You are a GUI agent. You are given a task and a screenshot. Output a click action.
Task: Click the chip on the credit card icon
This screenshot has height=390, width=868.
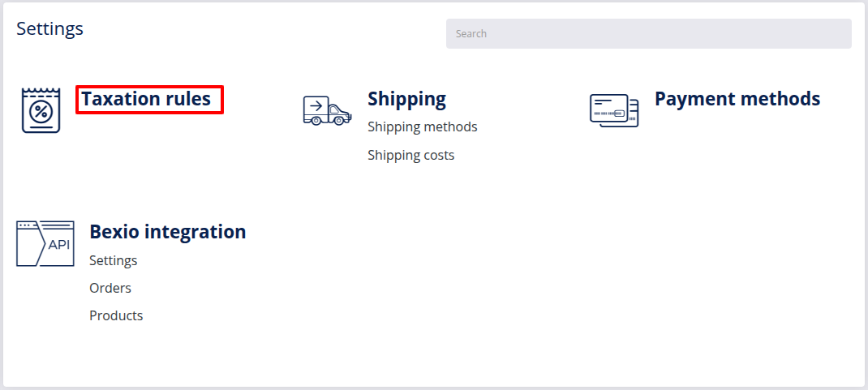coord(618,114)
